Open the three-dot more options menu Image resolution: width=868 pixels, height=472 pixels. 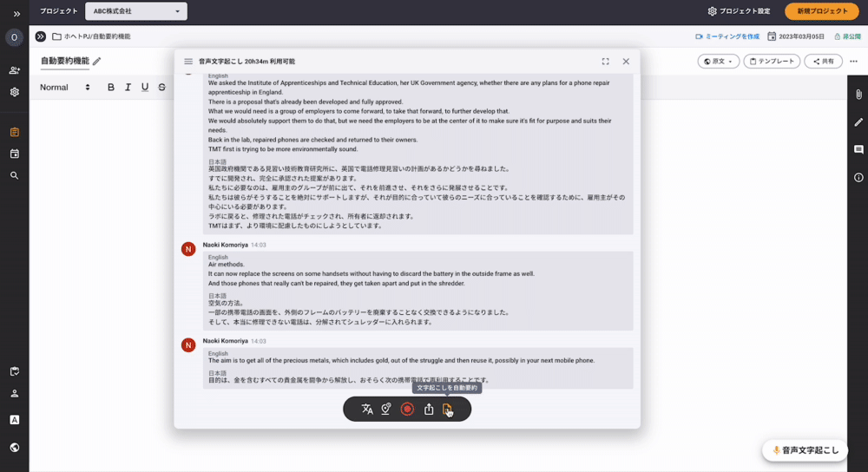click(853, 62)
